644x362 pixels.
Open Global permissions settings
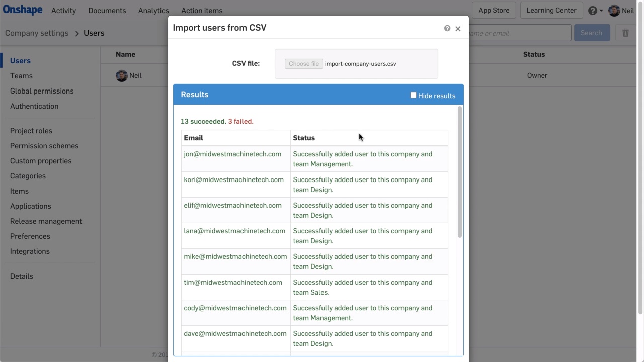coord(42,91)
